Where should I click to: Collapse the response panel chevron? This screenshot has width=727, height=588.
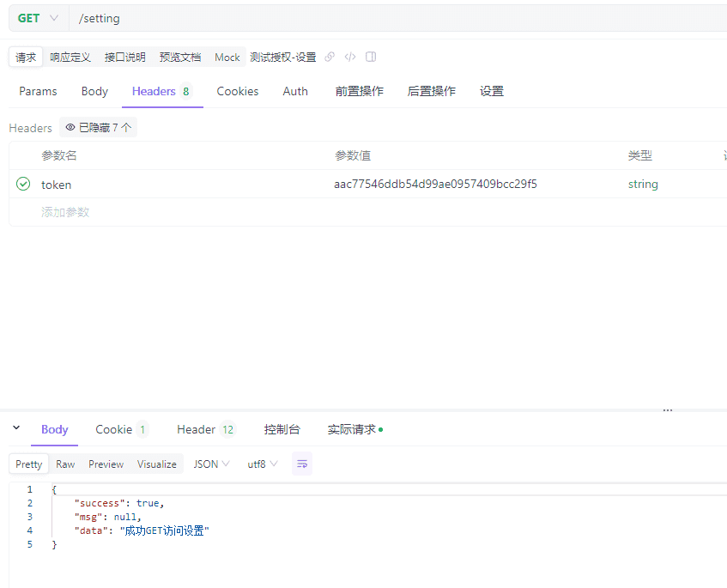coord(16,427)
